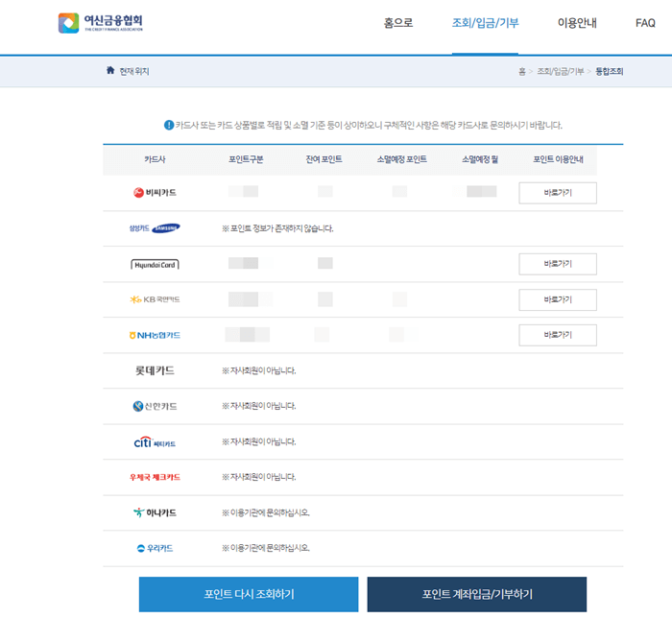The height and width of the screenshot is (618, 672).
Task: Click the 신한카드 logo
Action: point(155,406)
